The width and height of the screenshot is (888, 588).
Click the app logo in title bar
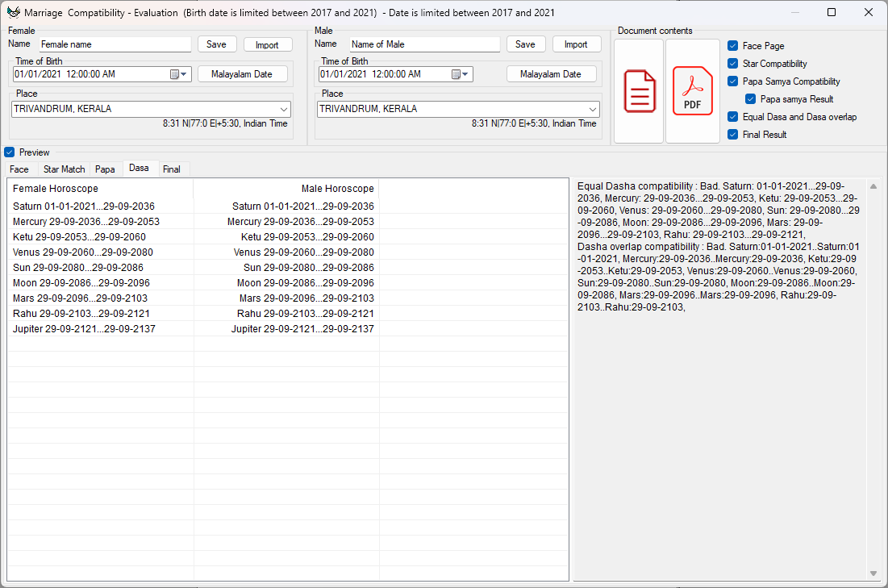click(x=12, y=12)
